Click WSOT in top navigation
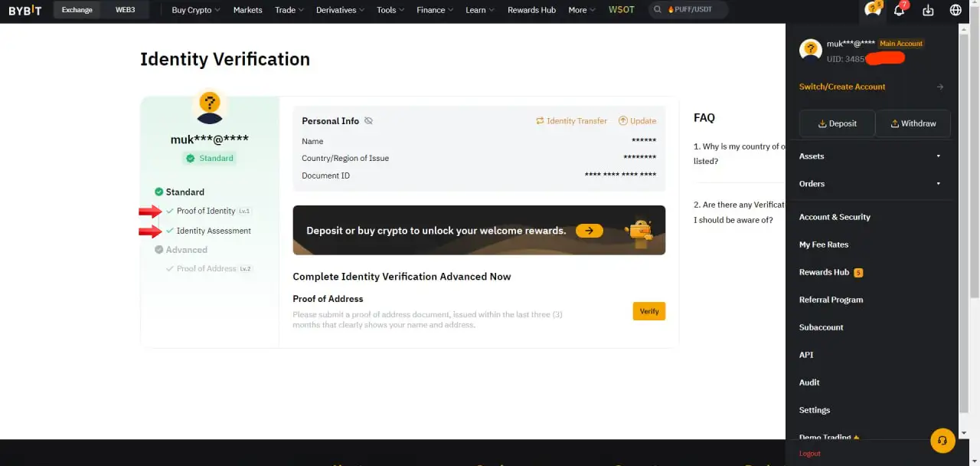Image resolution: width=980 pixels, height=466 pixels. (621, 10)
